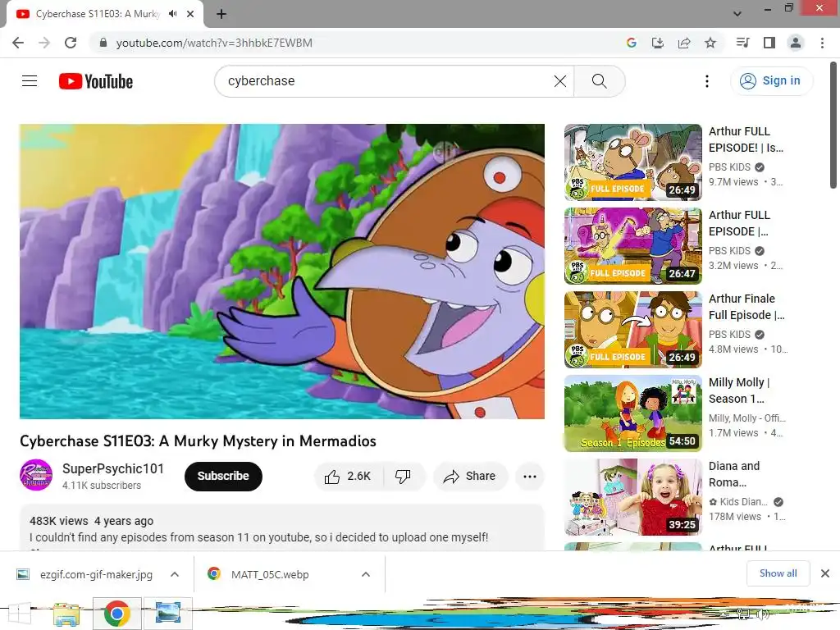Open Diana and Roma video thumbnail

633,496
